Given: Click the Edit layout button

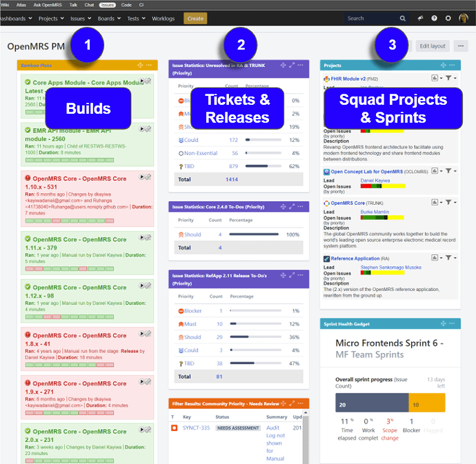Looking at the screenshot, I should click(x=433, y=46).
